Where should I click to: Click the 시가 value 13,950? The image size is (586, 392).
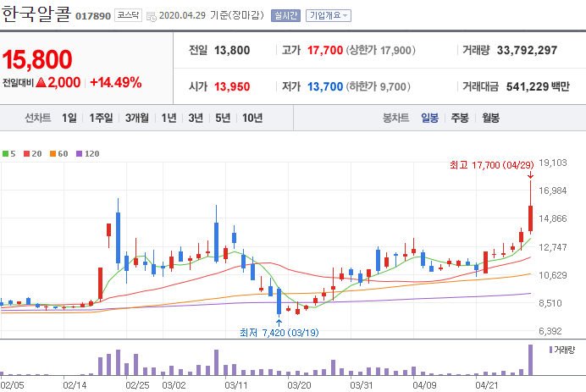pyautogui.click(x=232, y=86)
